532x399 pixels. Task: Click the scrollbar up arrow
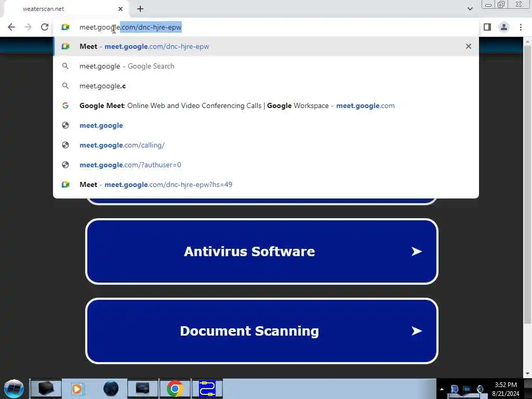click(x=527, y=41)
